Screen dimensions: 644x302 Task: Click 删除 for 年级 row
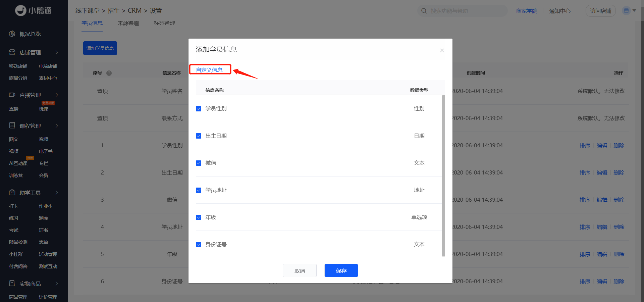619,254
